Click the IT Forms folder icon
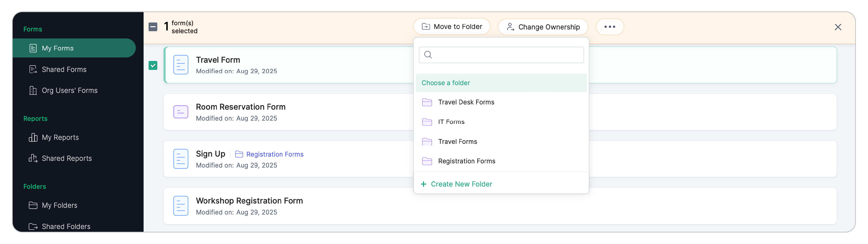 [x=427, y=122]
